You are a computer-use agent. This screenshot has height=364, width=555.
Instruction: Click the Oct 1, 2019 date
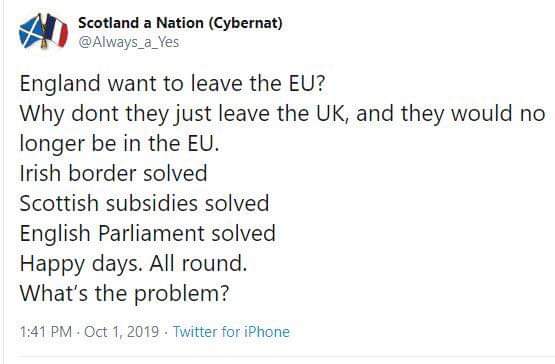[122, 332]
